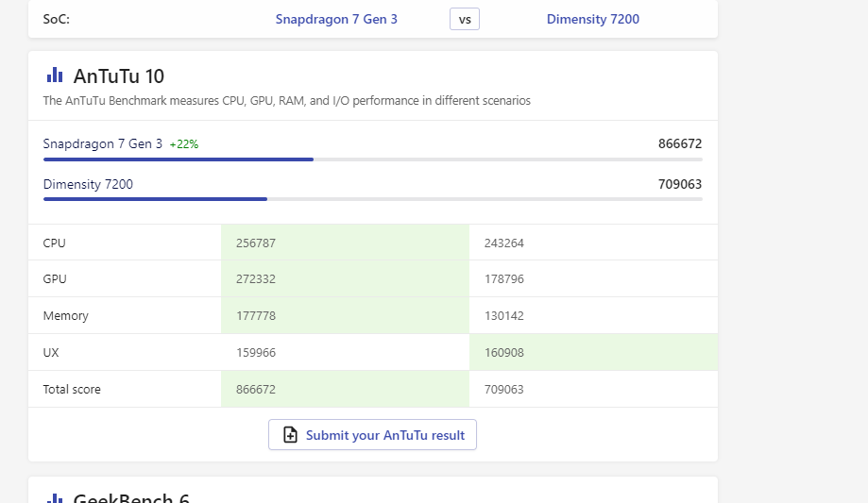Screen dimensions: 868x503
Task: Select the table Total score value 709063
Action: pos(503,390)
